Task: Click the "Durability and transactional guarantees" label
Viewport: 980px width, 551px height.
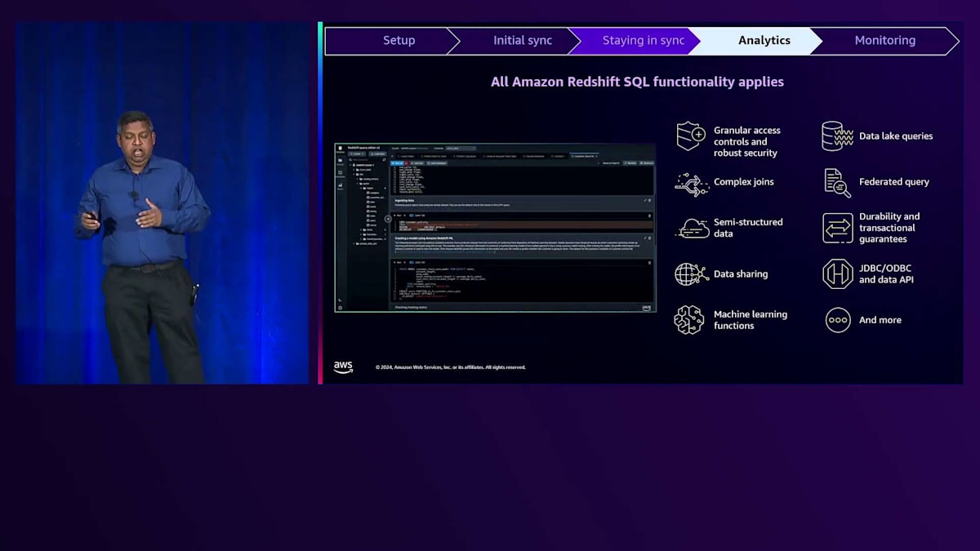Action: (x=889, y=228)
